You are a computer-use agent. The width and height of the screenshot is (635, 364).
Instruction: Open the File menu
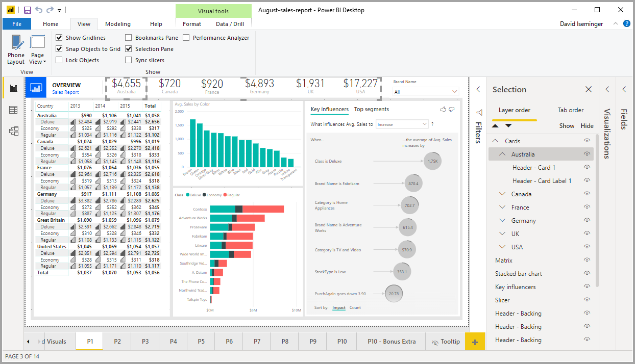pyautogui.click(x=17, y=24)
